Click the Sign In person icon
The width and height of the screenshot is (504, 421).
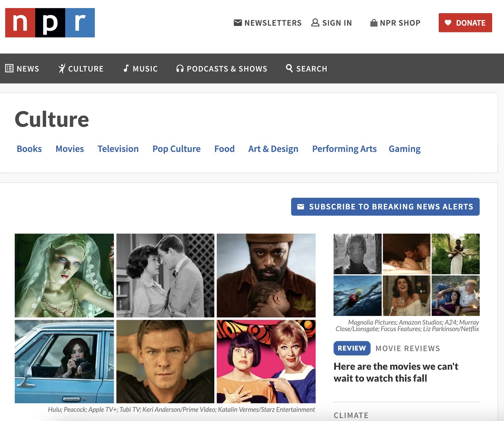coord(315,22)
